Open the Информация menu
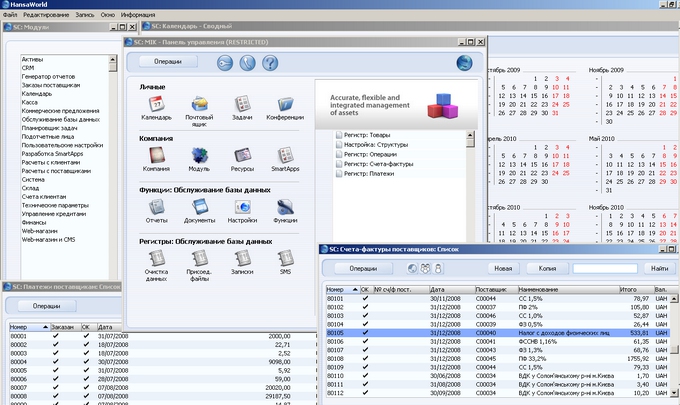 click(137, 16)
